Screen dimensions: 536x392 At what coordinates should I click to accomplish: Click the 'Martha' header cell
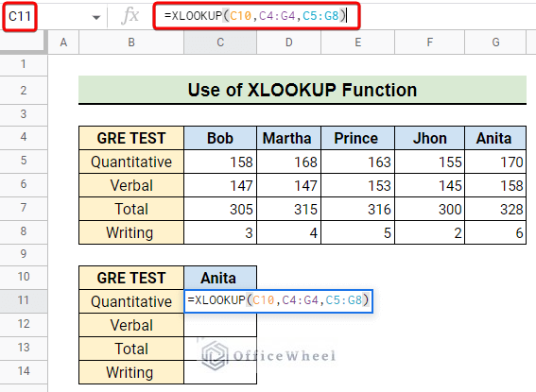pyautogui.click(x=289, y=138)
